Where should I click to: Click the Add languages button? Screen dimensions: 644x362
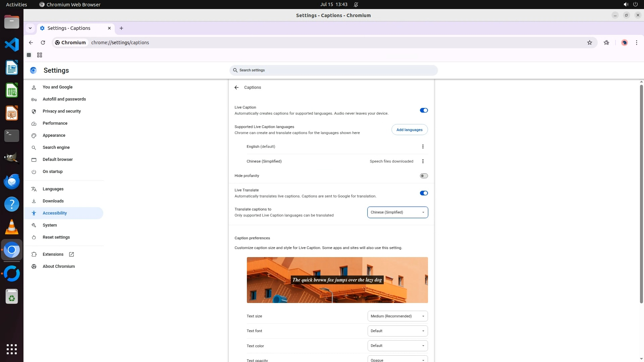(409, 130)
